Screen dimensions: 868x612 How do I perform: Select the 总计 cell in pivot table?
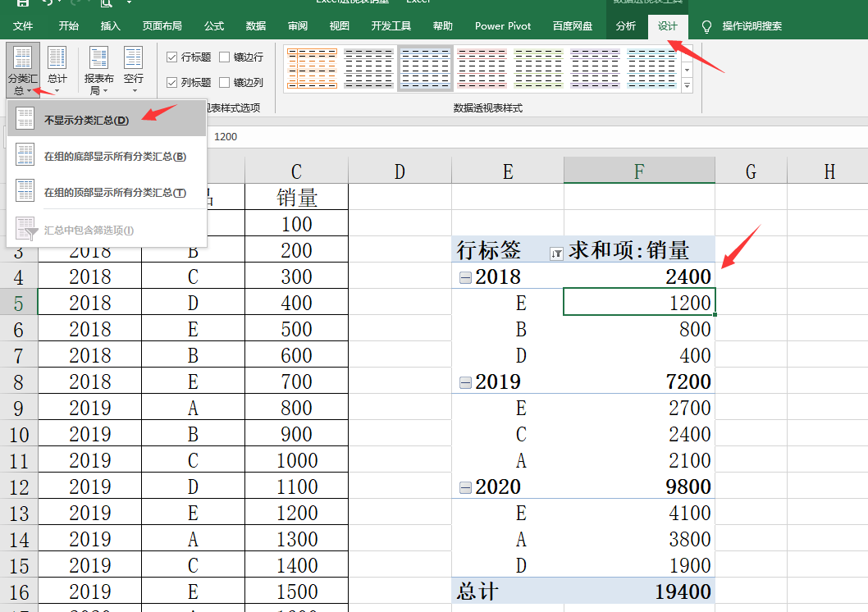(508, 591)
